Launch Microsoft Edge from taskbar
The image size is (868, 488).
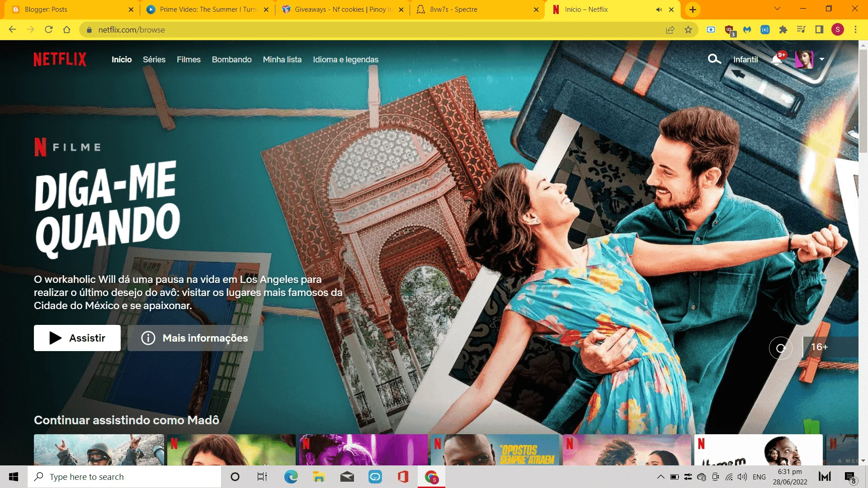291,477
